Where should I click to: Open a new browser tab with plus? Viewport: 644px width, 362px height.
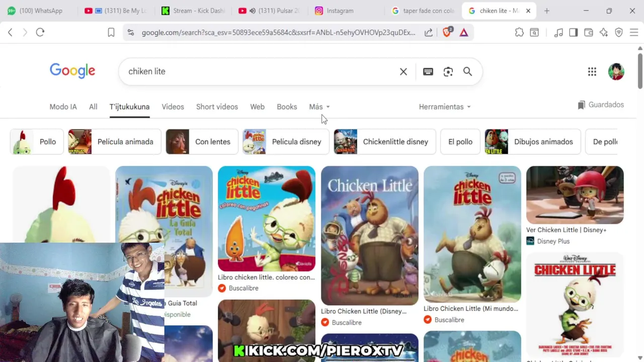(x=547, y=11)
